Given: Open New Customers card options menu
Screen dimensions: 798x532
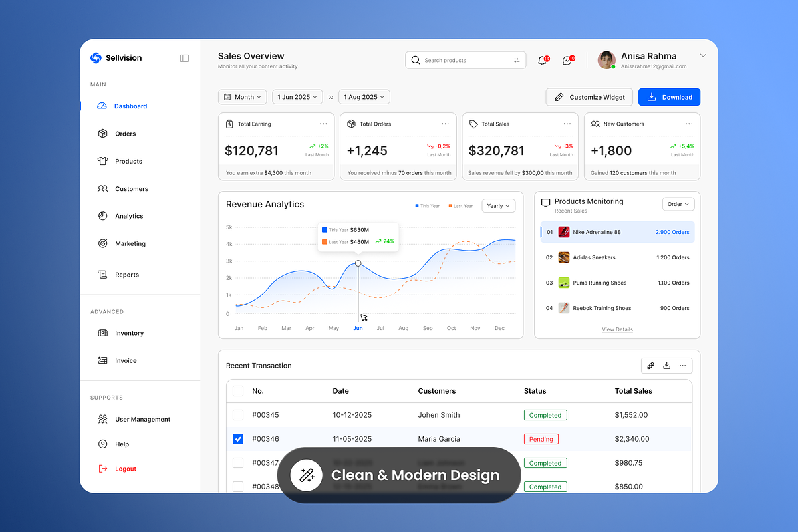Looking at the screenshot, I should [x=689, y=124].
